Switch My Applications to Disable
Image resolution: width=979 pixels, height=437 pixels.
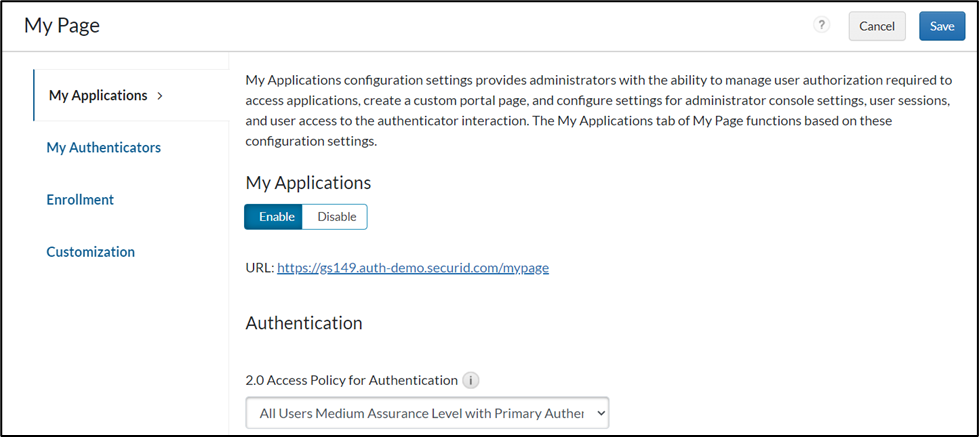point(336,217)
